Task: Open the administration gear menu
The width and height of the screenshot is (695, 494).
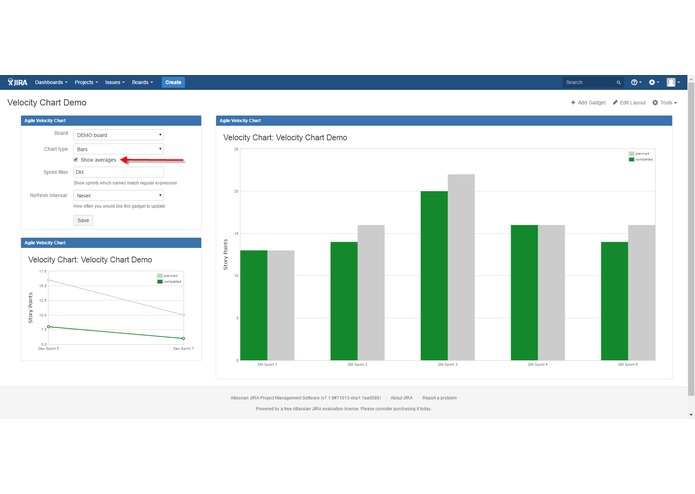Action: tap(653, 82)
